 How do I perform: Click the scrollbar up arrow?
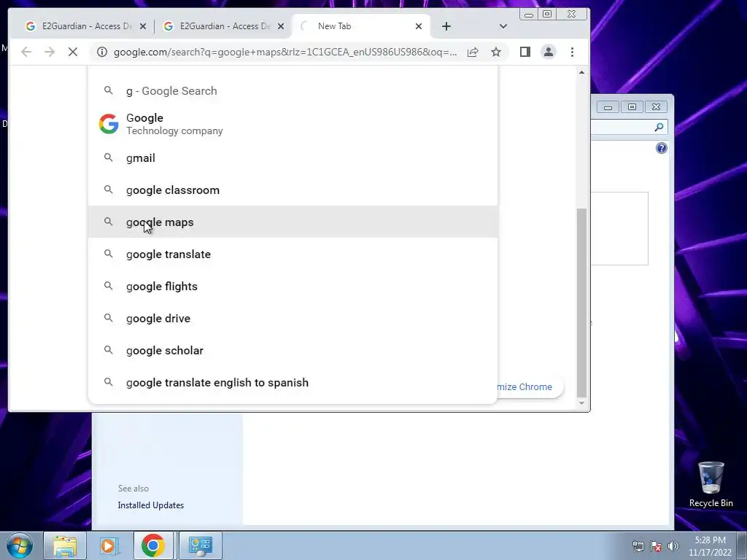[581, 72]
